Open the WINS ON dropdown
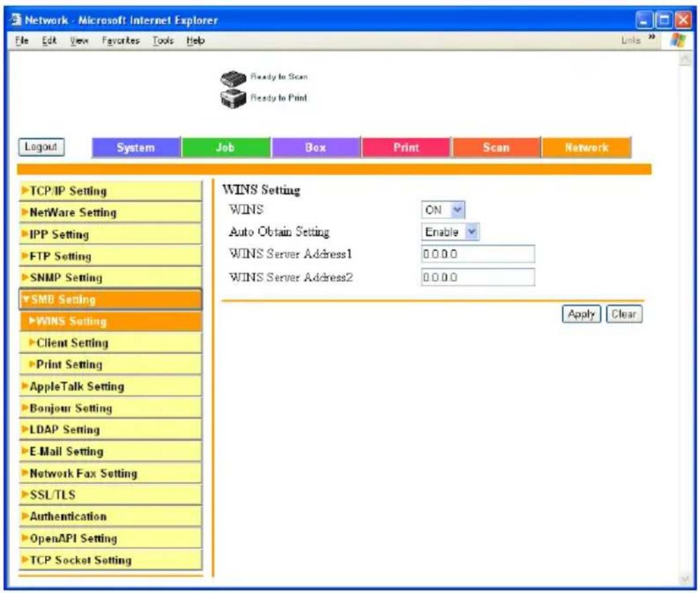Image resolution: width=700 pixels, height=593 pixels. pyautogui.click(x=443, y=209)
